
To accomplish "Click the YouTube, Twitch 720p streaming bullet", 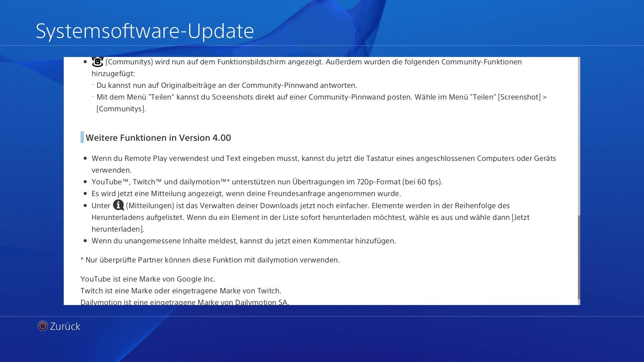I will pos(267,182).
